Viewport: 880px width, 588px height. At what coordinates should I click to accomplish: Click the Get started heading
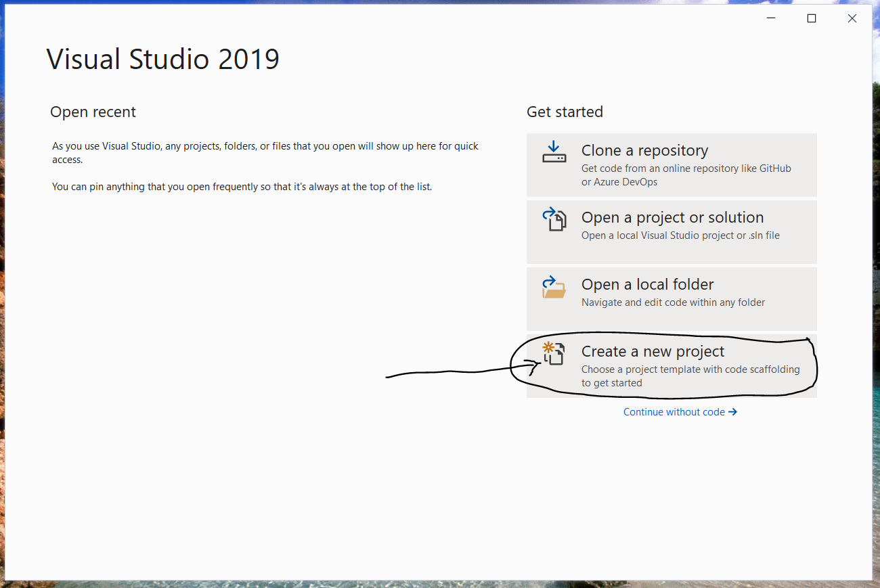[x=565, y=112]
